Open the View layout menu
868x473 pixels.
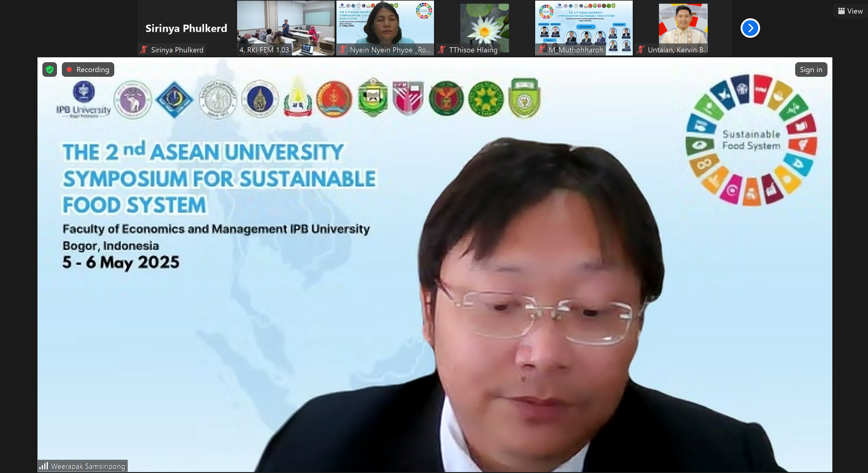(850, 11)
